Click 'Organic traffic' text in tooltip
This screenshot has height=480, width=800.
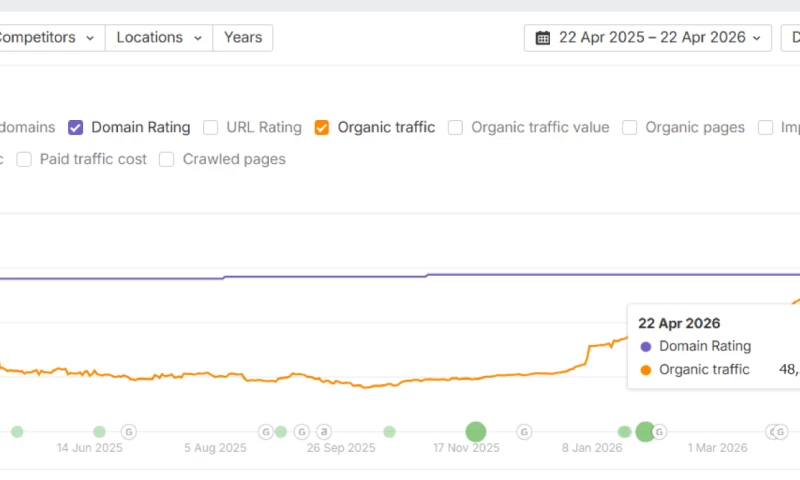point(704,369)
